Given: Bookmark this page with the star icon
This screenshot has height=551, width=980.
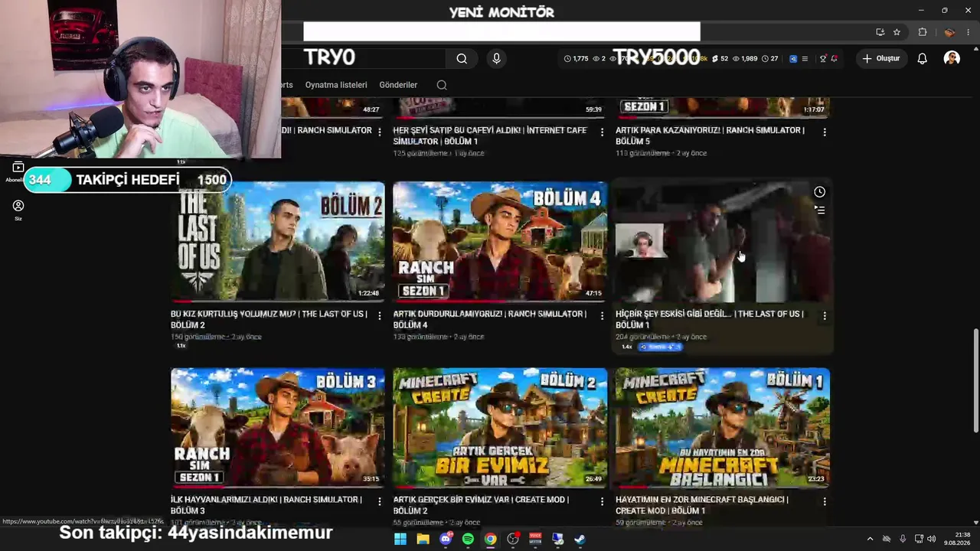Looking at the screenshot, I should click(897, 32).
